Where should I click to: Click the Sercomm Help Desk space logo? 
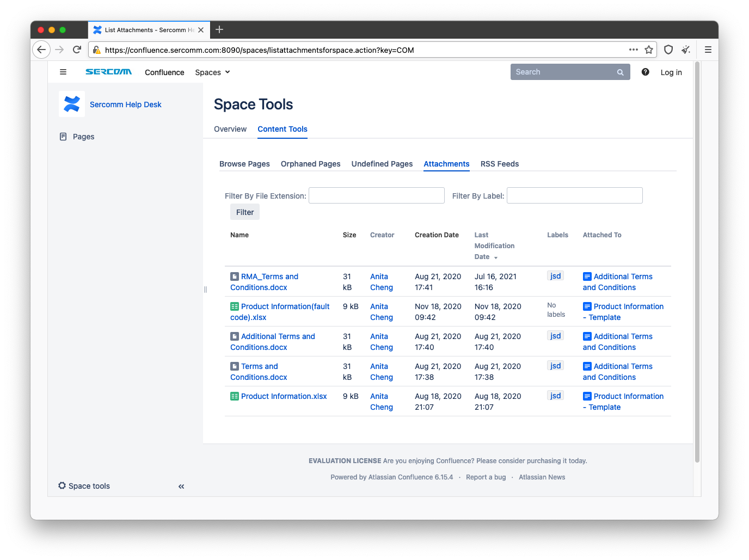(72, 104)
